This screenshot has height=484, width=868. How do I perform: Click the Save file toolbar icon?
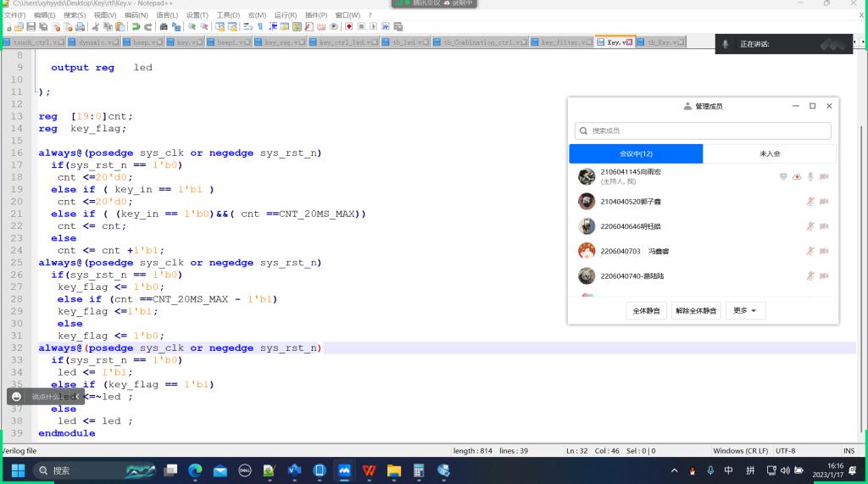[x=30, y=27]
